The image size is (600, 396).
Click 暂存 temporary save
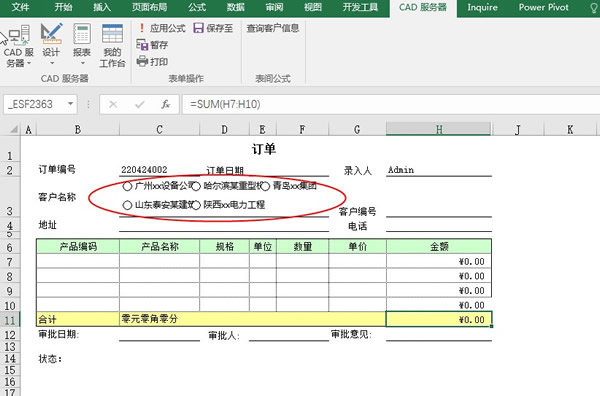click(x=152, y=45)
